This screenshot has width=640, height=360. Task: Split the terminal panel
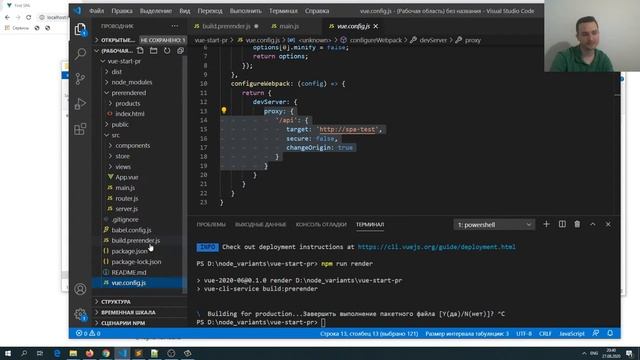(x=562, y=224)
